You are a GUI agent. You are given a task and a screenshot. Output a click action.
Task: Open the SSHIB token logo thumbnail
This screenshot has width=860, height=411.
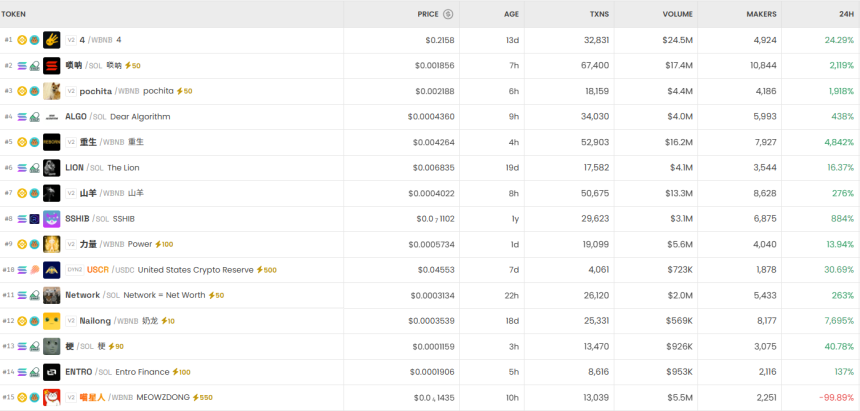[51, 219]
